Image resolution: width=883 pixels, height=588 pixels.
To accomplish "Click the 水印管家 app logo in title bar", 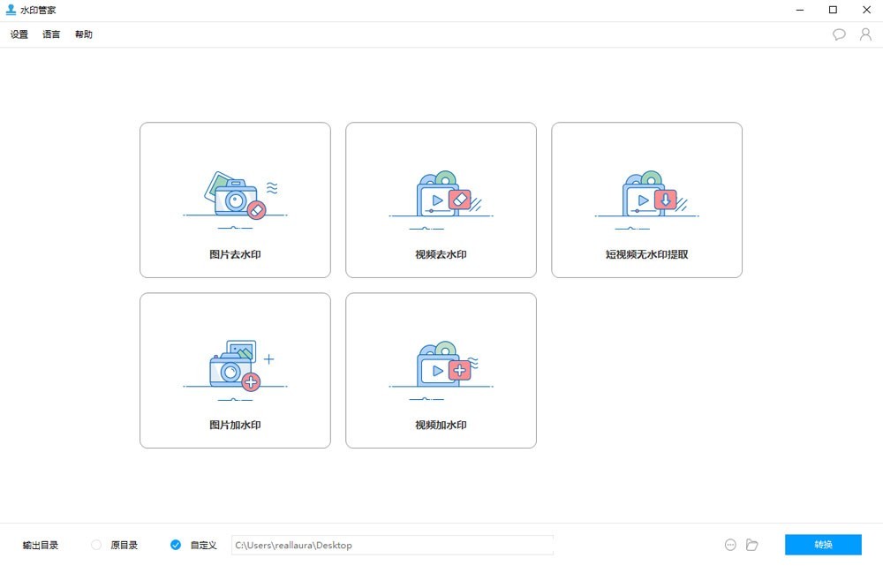I will click(11, 10).
